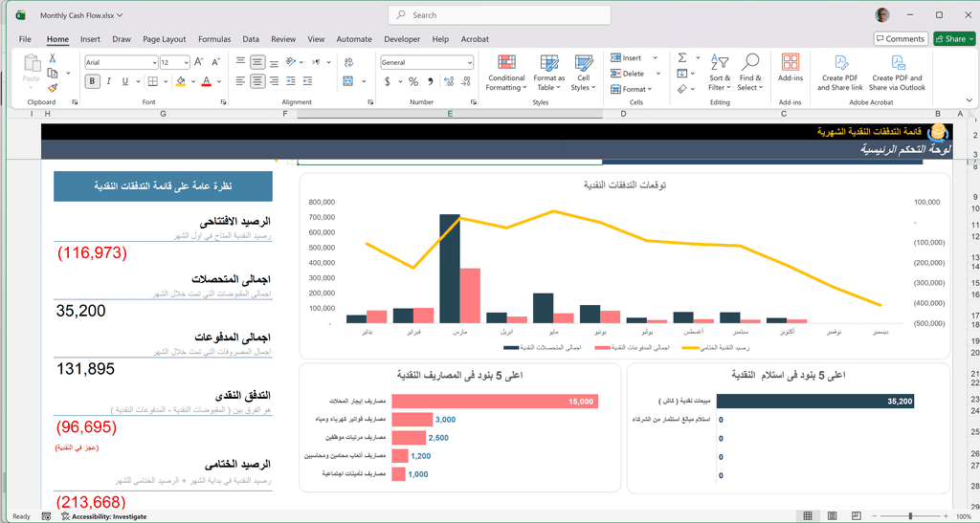
Task: Open the Add-ins button
Action: coord(790,67)
